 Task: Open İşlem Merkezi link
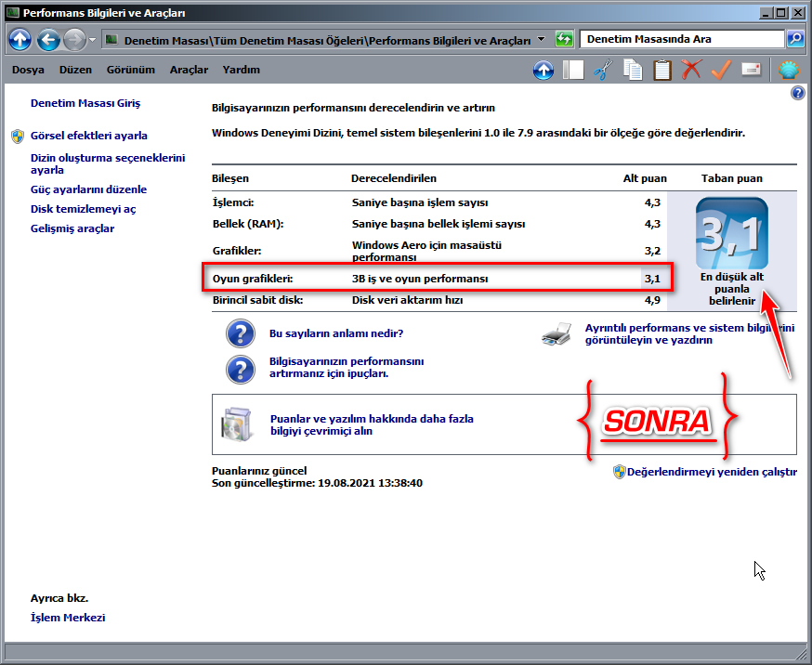(x=68, y=618)
